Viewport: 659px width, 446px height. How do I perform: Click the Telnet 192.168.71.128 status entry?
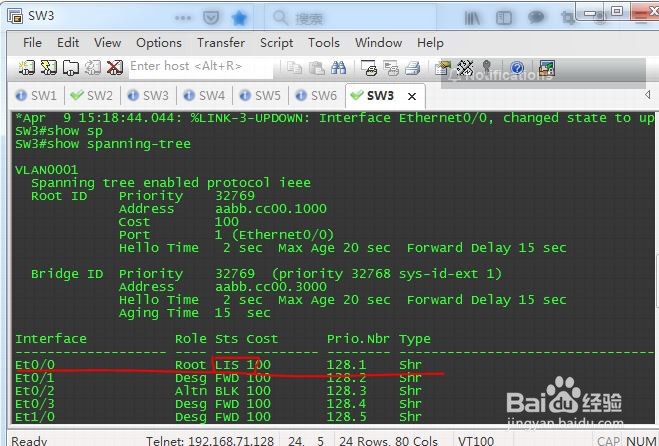[210, 441]
